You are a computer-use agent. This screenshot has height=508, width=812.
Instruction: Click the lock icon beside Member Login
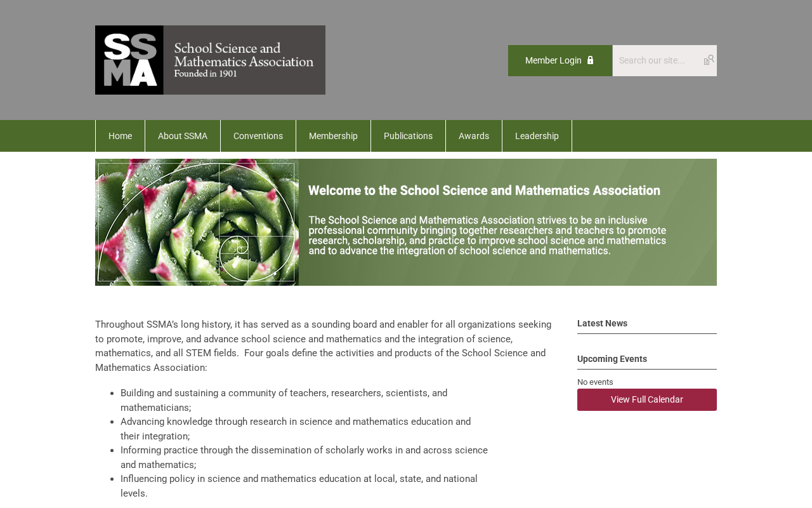[x=591, y=60]
